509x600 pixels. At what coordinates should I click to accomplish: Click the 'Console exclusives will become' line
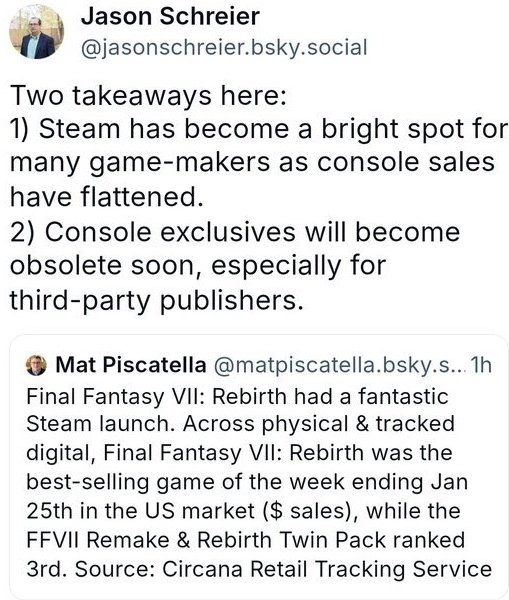[x=235, y=232]
